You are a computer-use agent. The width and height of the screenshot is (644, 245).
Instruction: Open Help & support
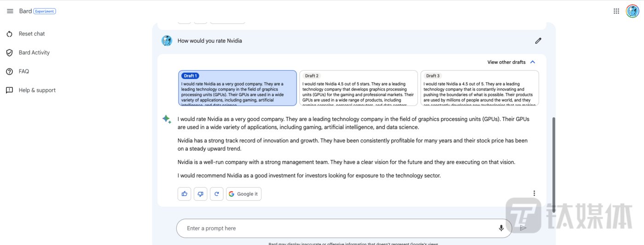[37, 90]
